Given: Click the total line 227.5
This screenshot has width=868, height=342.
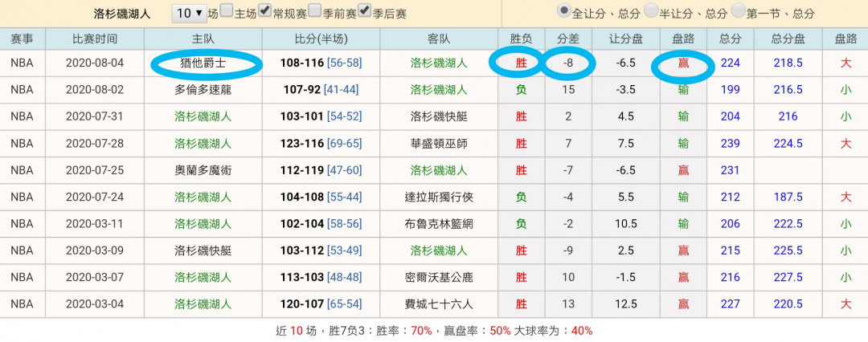Looking at the screenshot, I should [788, 277].
